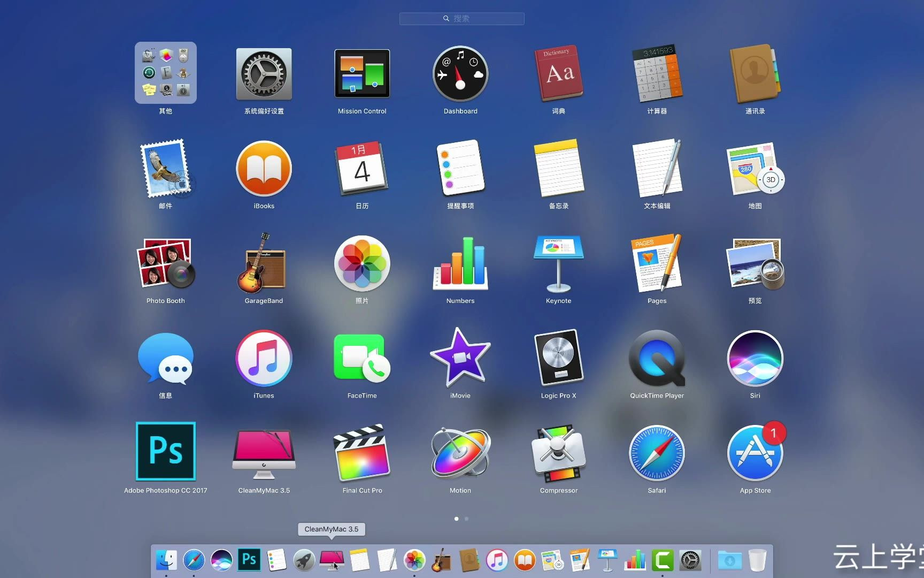
Task: Launch iBooks
Action: [x=264, y=169]
